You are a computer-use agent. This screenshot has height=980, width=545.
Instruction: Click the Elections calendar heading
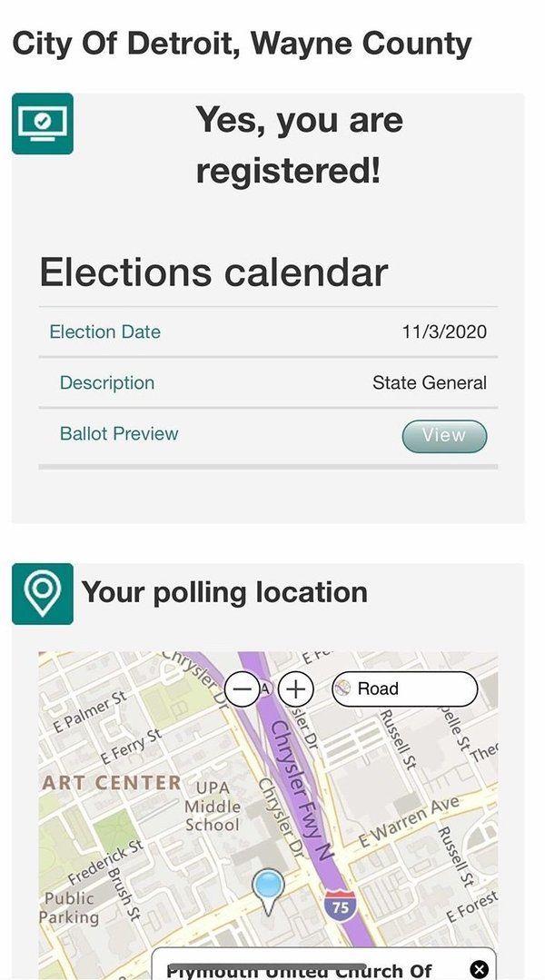(x=213, y=272)
